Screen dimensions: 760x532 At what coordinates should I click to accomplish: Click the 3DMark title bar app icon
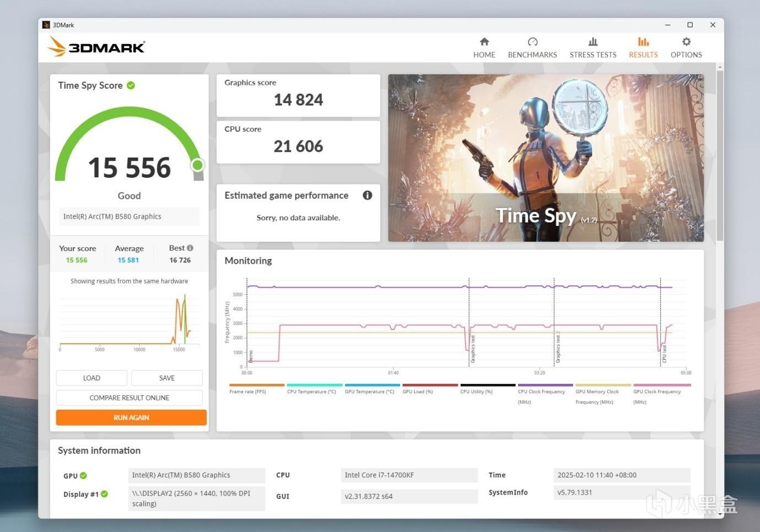pyautogui.click(x=46, y=25)
